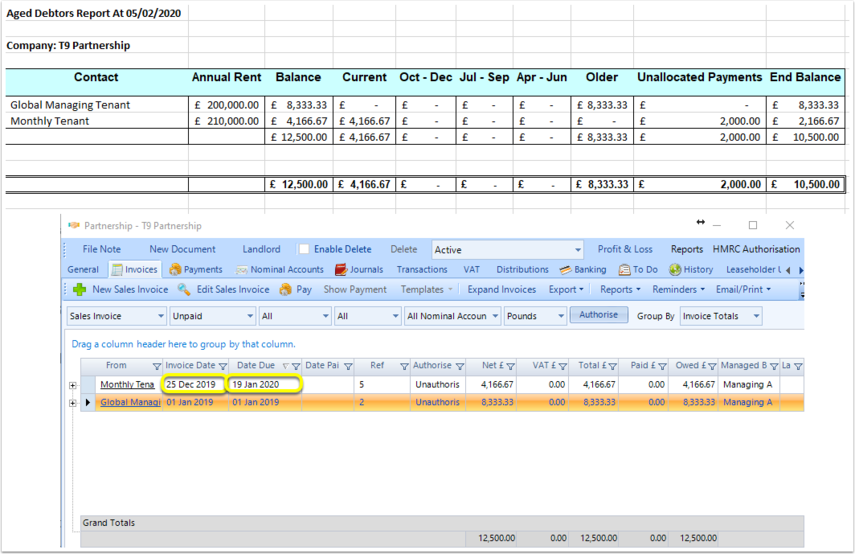Viewport: 855px width, 554px height.
Task: Click the green plus New Sales Invoice icon
Action: point(80,290)
